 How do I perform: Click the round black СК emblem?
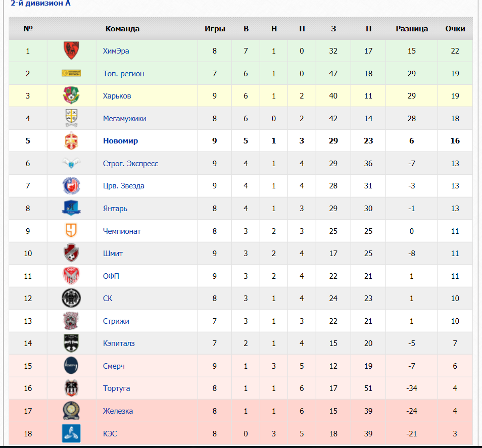tap(71, 298)
